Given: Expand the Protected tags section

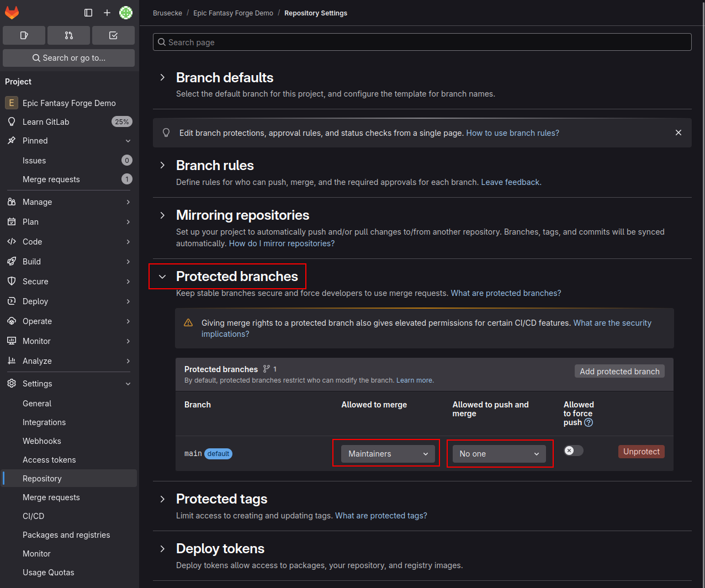Looking at the screenshot, I should coord(162,499).
